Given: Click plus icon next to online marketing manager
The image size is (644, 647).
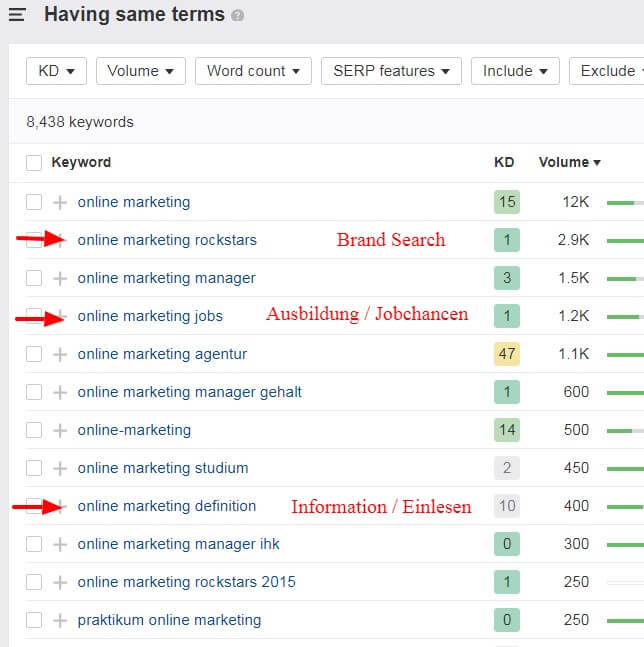Looking at the screenshot, I should click(x=60, y=278).
